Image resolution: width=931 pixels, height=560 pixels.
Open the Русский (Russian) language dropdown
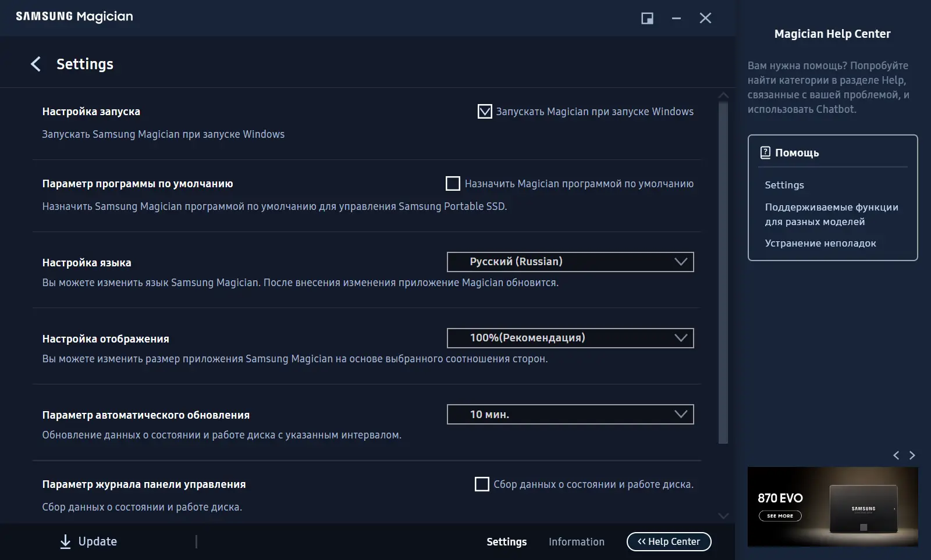click(570, 262)
